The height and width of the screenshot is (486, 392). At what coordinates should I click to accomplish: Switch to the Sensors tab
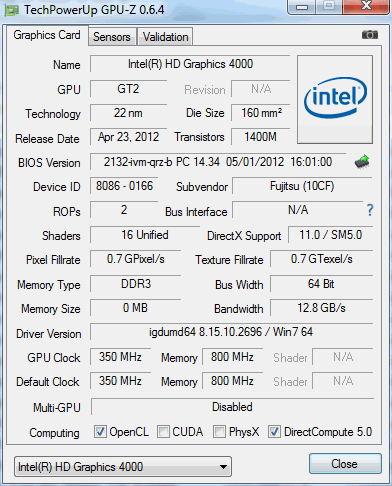[112, 37]
